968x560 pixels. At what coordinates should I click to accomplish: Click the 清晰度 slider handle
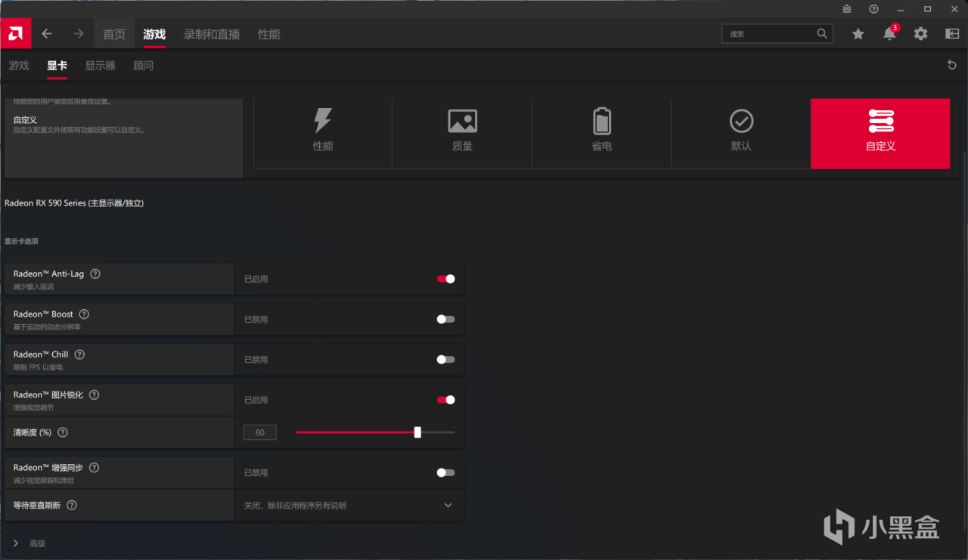417,432
